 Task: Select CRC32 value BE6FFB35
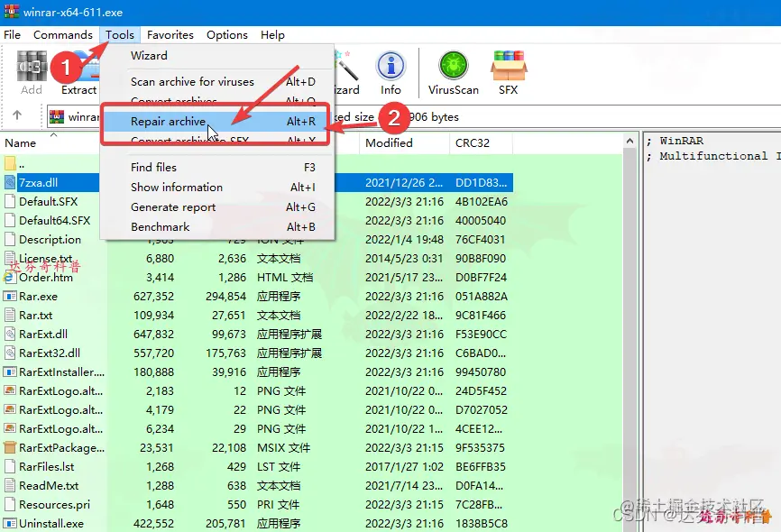tap(480, 467)
